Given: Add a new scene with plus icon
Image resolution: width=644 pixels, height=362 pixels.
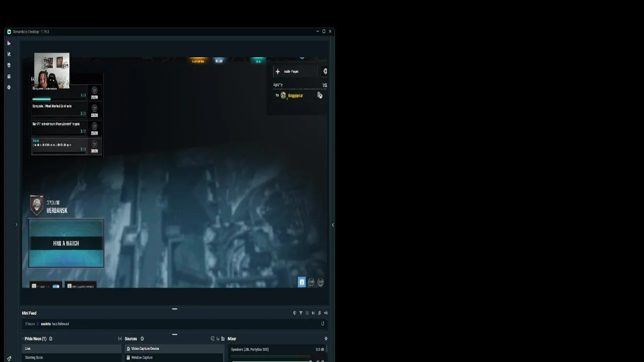Looking at the screenshot, I should pos(51,339).
